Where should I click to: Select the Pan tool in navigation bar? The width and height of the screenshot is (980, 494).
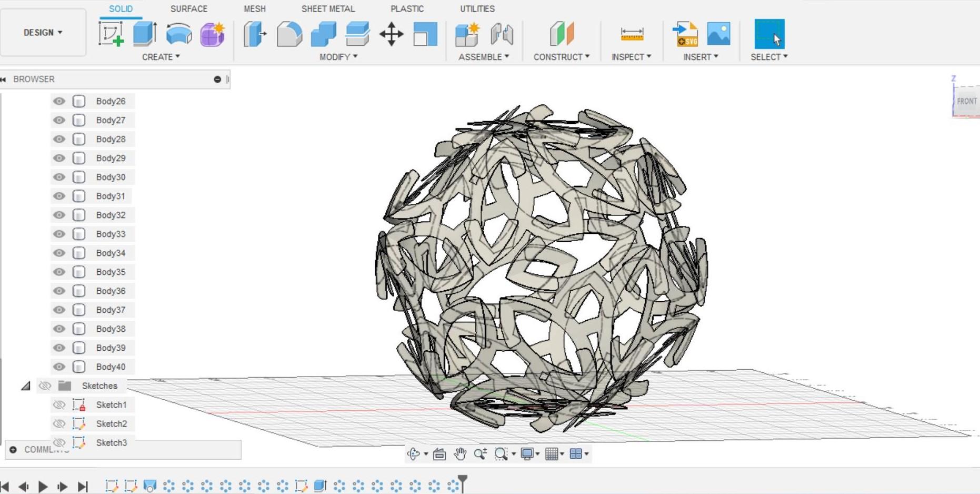(461, 453)
